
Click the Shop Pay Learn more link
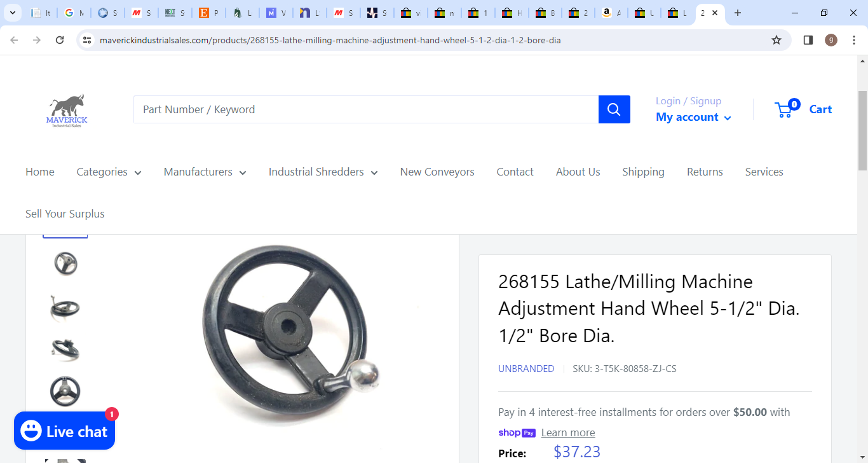click(x=568, y=432)
